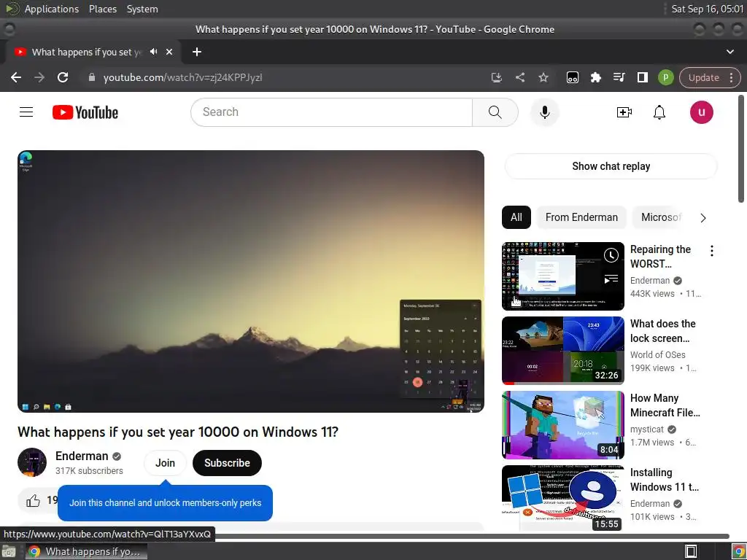Open How Many Minecraft File video title

click(665, 405)
